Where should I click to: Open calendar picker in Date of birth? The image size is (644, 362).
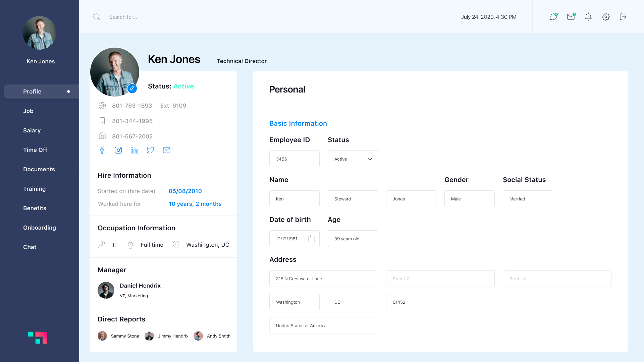pos(312,239)
